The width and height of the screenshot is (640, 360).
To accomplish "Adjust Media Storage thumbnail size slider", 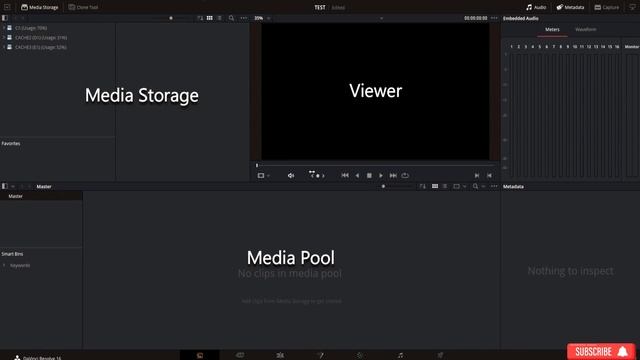I will click(171, 18).
